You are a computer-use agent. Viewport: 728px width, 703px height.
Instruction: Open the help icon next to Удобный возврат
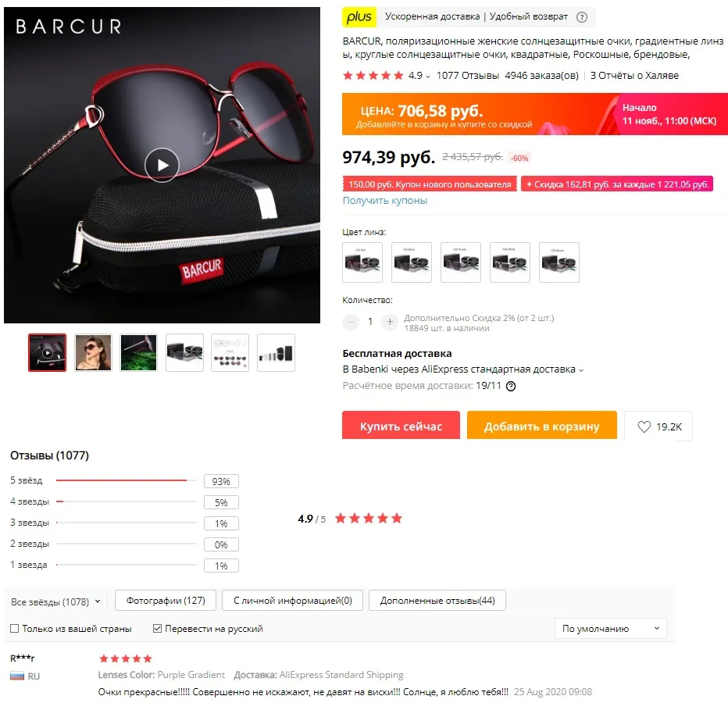(581, 17)
